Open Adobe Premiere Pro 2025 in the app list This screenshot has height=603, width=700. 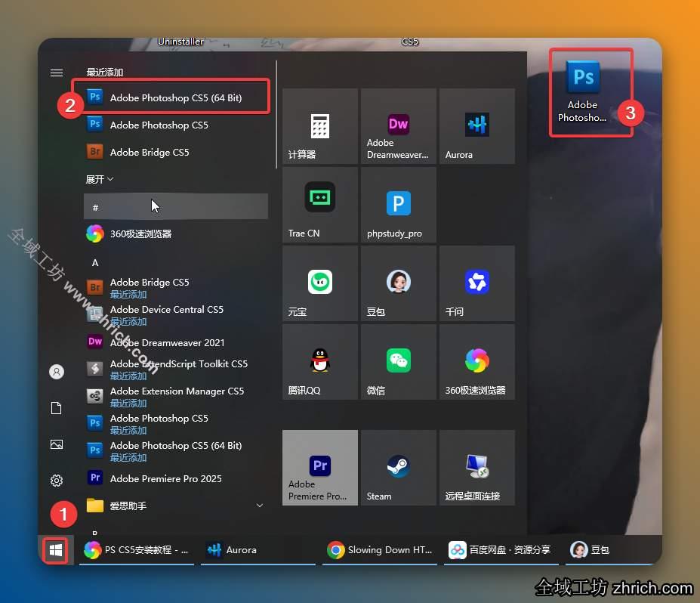[176, 478]
